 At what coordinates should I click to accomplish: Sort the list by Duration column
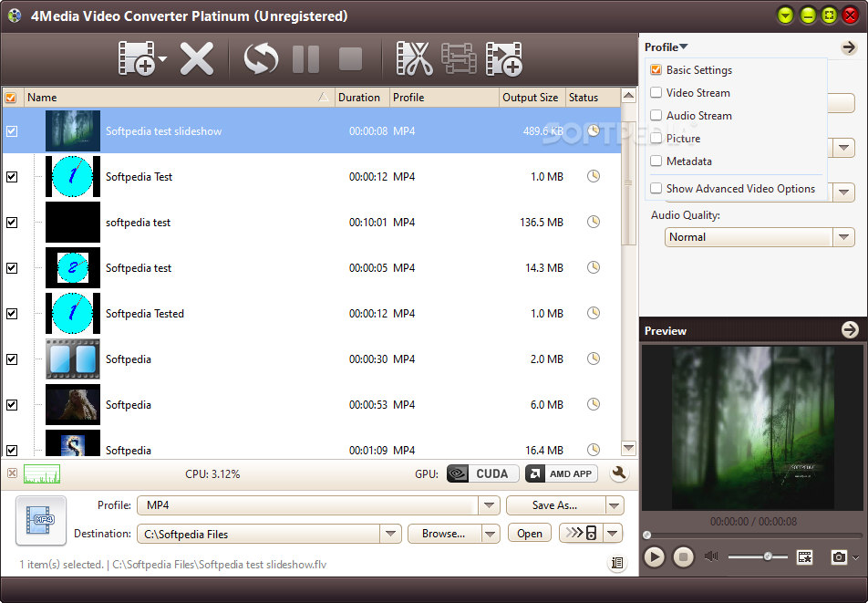point(362,98)
